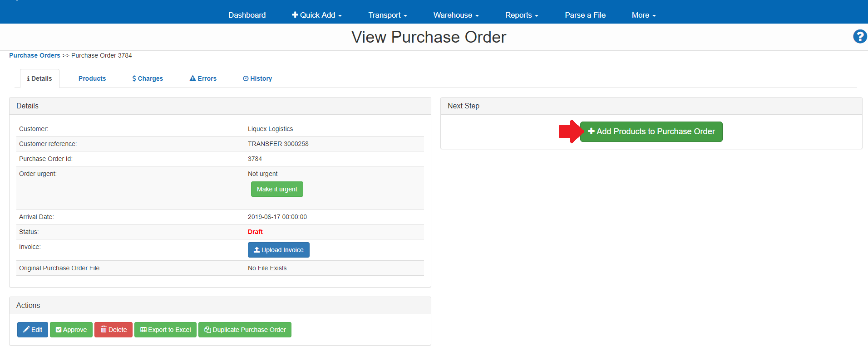Add Products to Purchase Order
This screenshot has width=868, height=351.
[651, 132]
